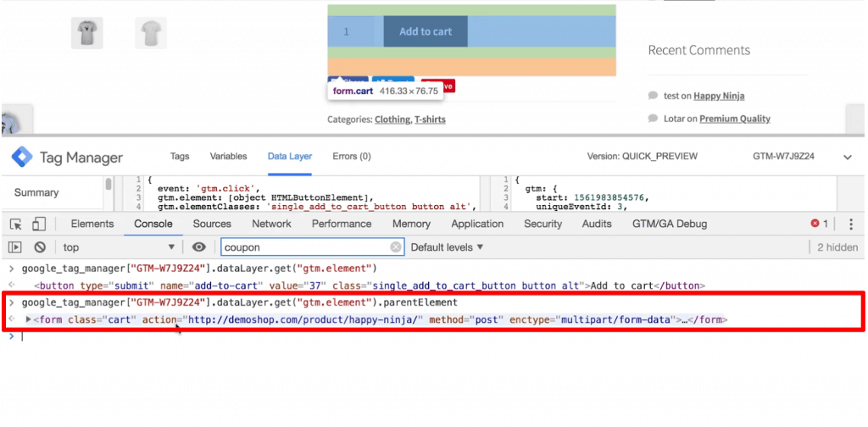868x427 pixels.
Task: Show the console sidebar icon
Action: 15,247
